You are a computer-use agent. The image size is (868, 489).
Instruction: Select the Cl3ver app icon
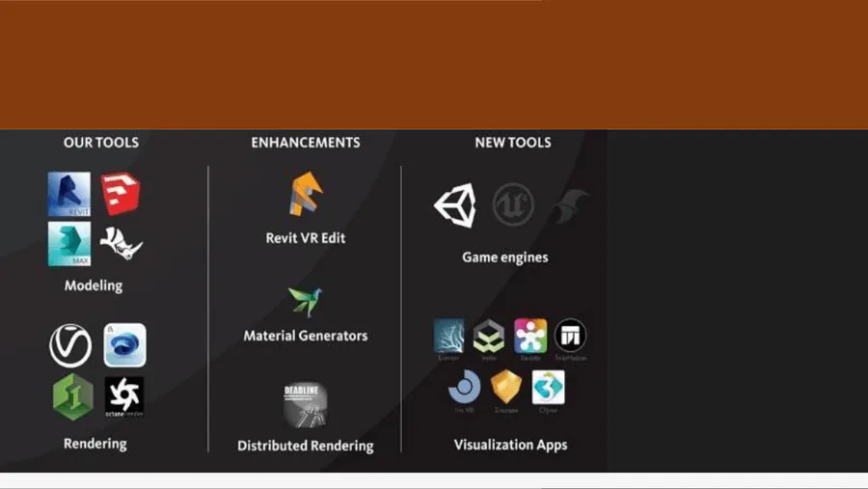[x=548, y=387]
